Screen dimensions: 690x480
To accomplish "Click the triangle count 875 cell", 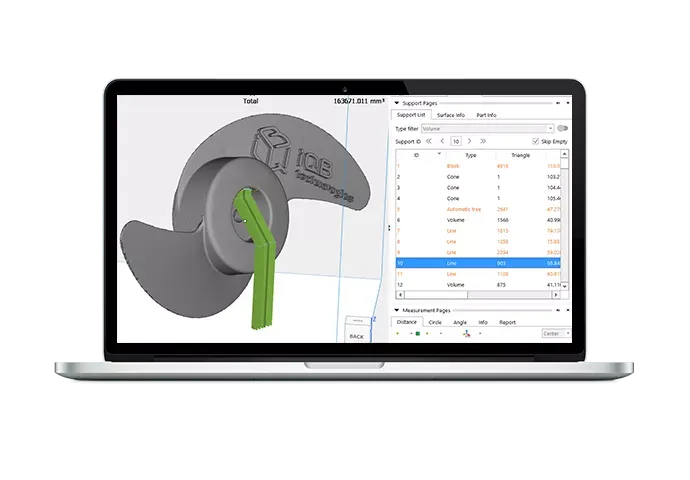I will [x=501, y=285].
